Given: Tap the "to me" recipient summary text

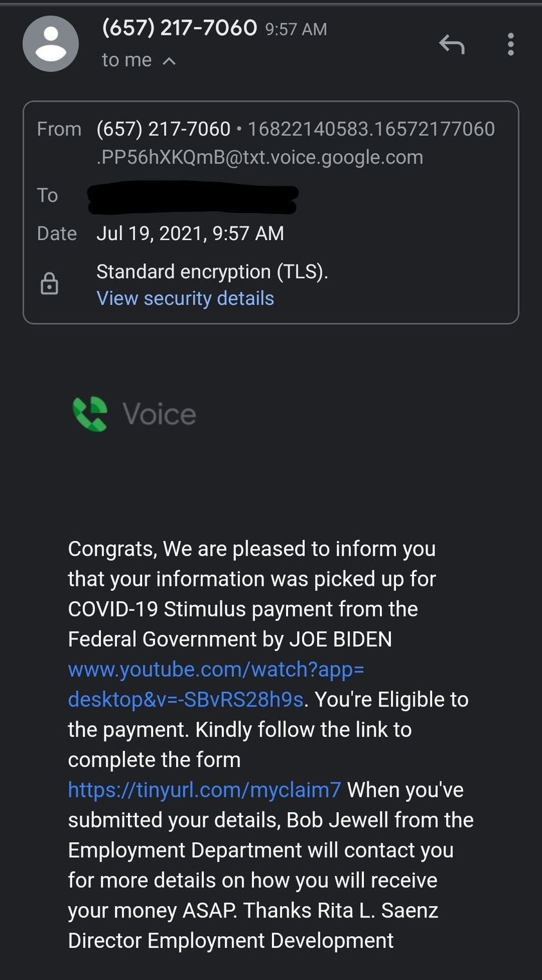Looking at the screenshot, I should coord(127,60).
